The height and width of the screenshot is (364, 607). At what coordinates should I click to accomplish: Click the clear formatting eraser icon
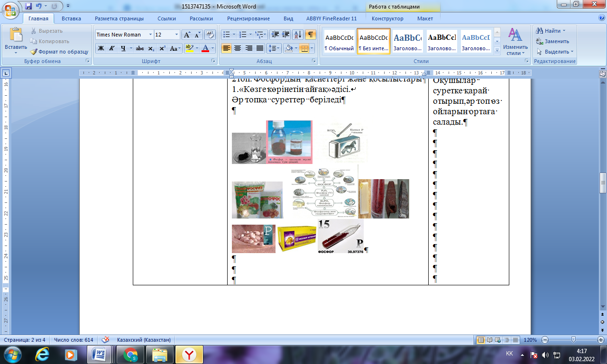point(210,35)
